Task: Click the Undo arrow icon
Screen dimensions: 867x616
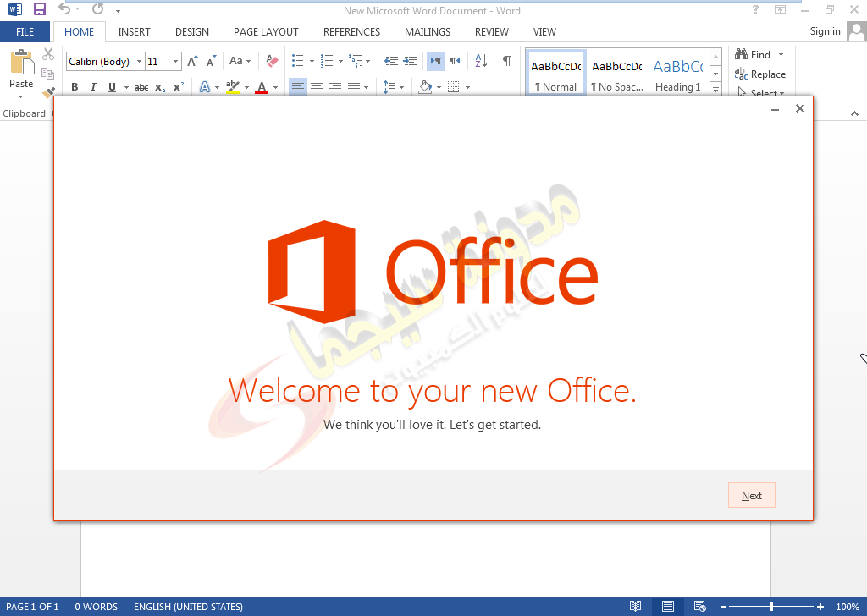Action: [x=64, y=8]
